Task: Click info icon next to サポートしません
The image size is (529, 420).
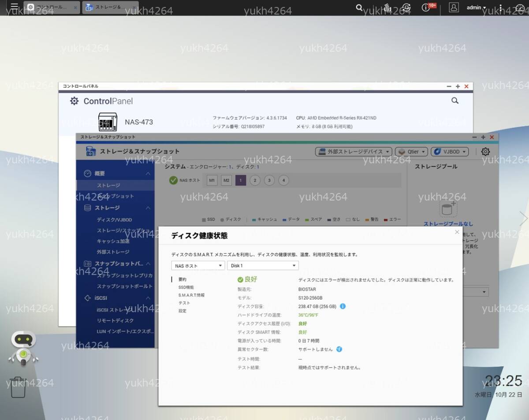Action: pos(339,349)
